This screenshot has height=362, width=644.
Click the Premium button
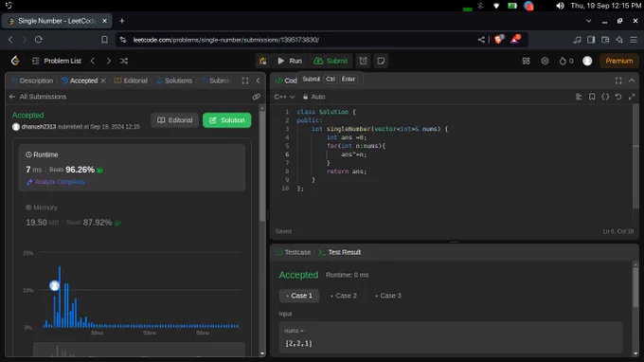click(x=619, y=61)
